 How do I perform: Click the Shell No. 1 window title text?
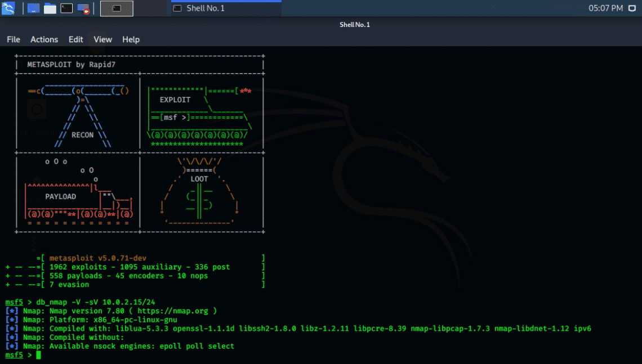[x=354, y=24]
